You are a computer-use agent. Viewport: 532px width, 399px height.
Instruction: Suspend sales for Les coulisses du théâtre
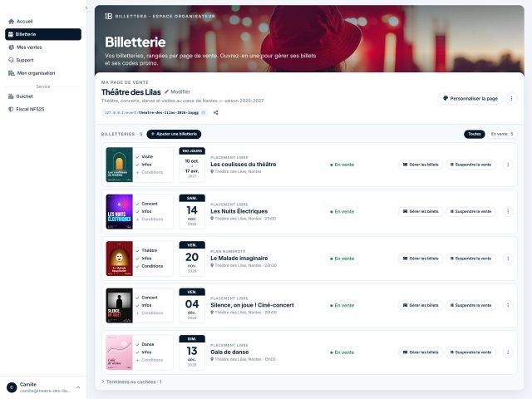(470, 165)
